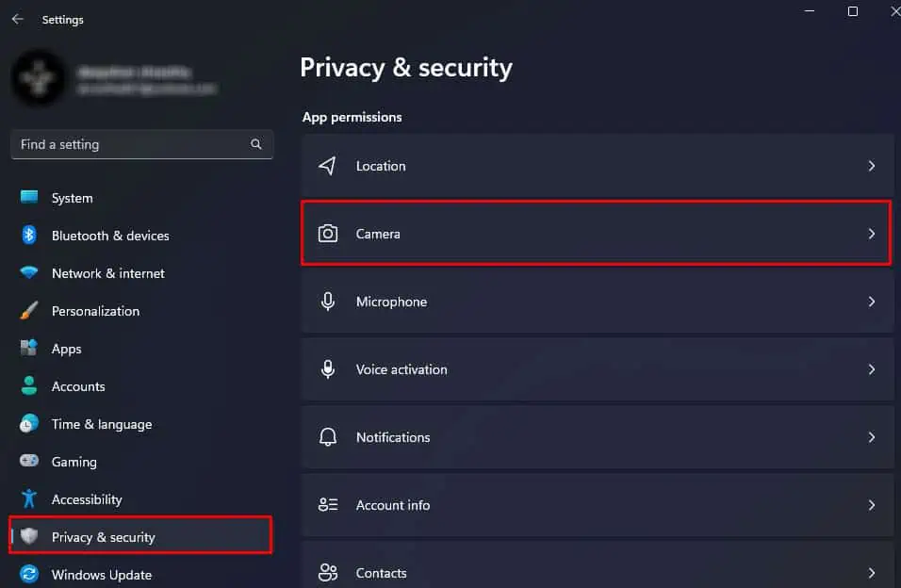Select the Account info icon

coord(327,505)
